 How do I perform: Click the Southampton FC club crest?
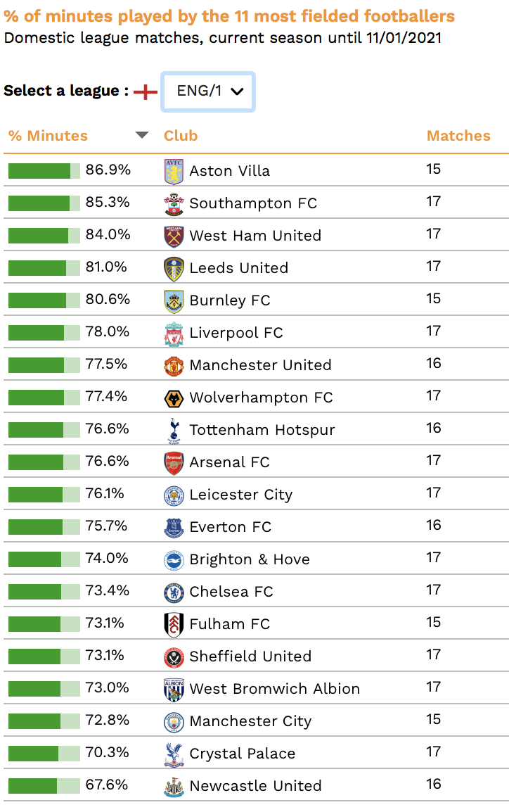tap(174, 204)
